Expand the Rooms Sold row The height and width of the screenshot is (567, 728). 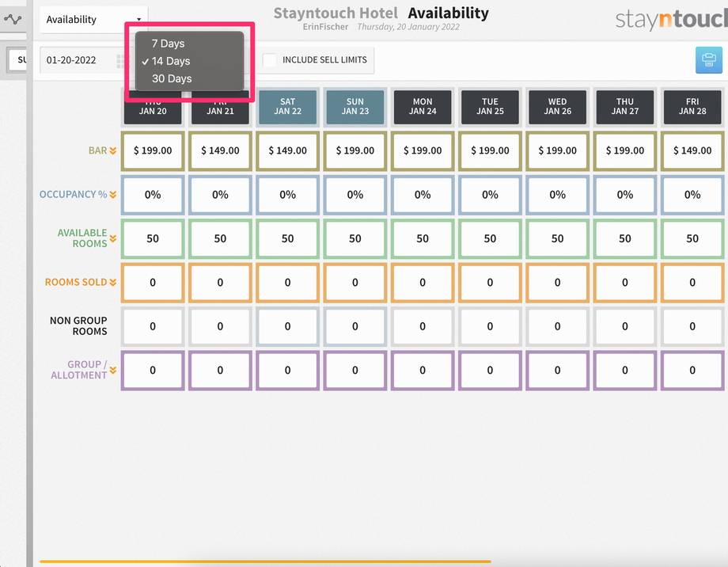(113, 283)
